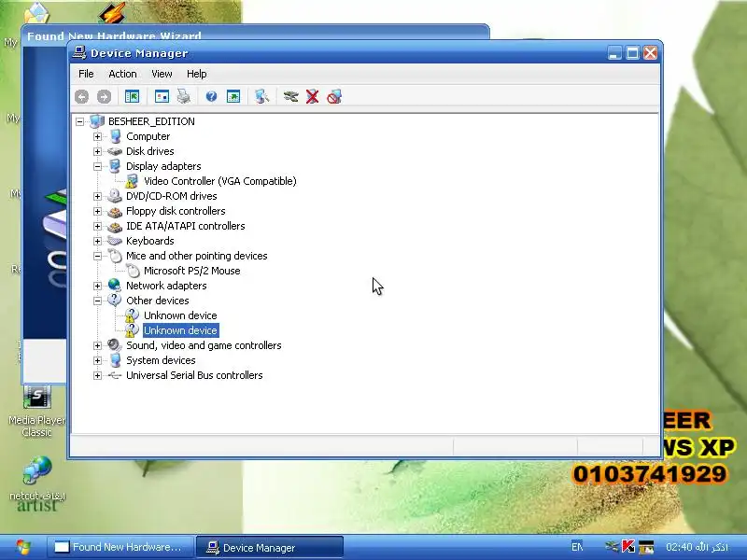Click the DVD/CD-ROM drives disc icon
The height and width of the screenshot is (560, 747).
pos(114,196)
